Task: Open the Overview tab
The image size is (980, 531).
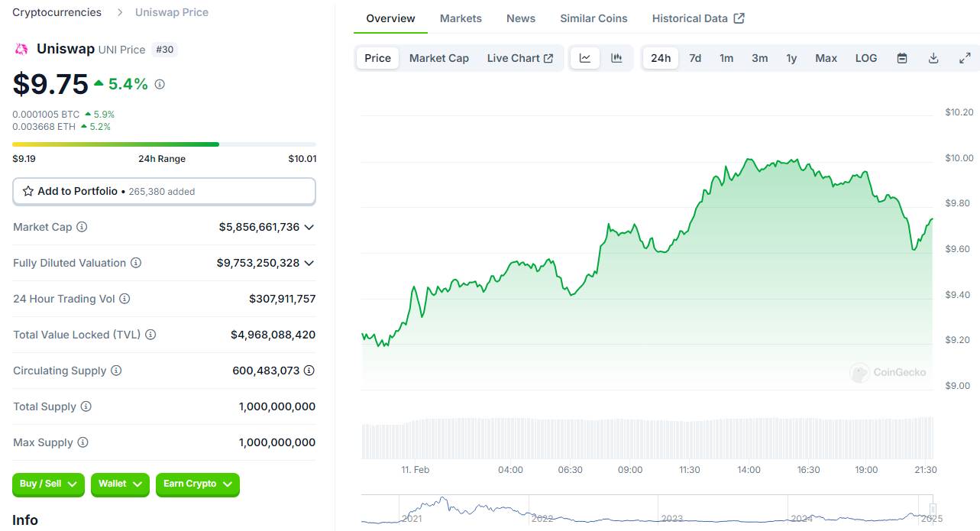Action: [x=391, y=18]
